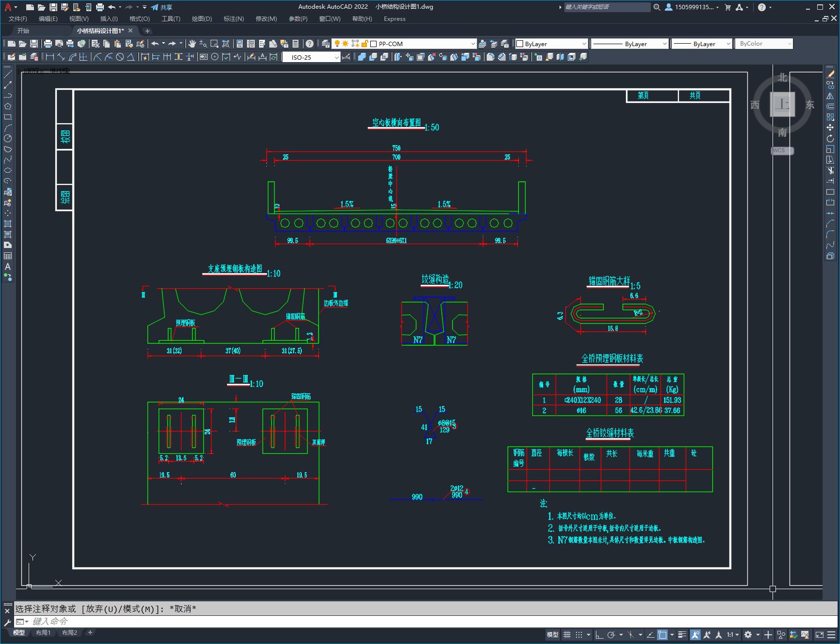The height and width of the screenshot is (644, 840).
Task: Click the Zoom Window icon
Action: pos(214,44)
